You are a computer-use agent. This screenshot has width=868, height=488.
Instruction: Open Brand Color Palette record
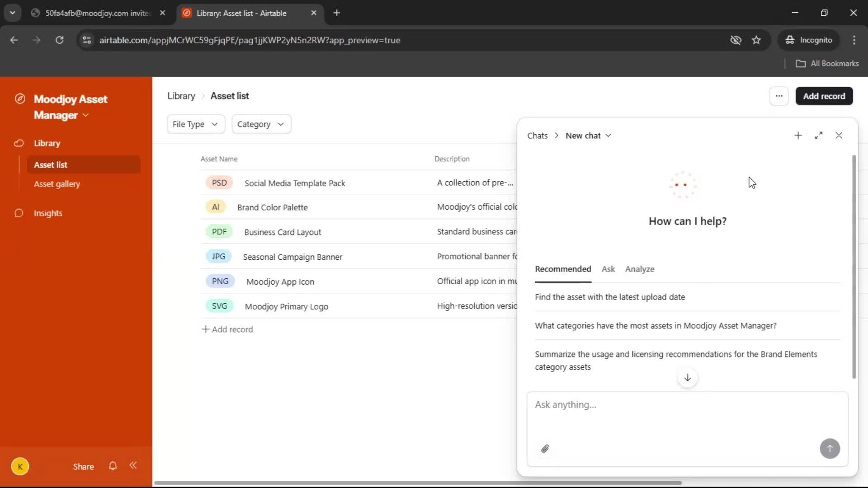pos(273,207)
